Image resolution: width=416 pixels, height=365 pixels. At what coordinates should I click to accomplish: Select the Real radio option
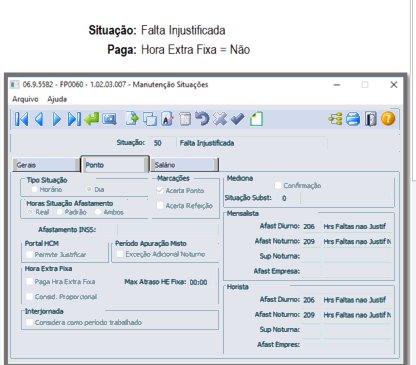click(x=30, y=212)
